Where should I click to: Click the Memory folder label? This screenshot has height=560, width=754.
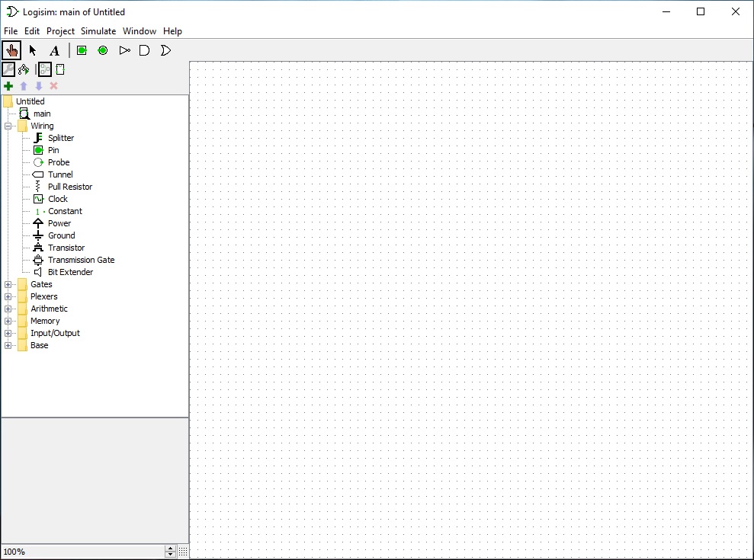tap(45, 321)
